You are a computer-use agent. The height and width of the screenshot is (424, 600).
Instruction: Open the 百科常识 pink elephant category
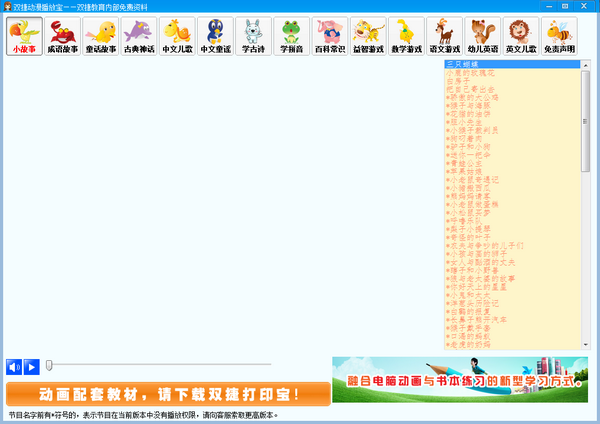point(330,36)
